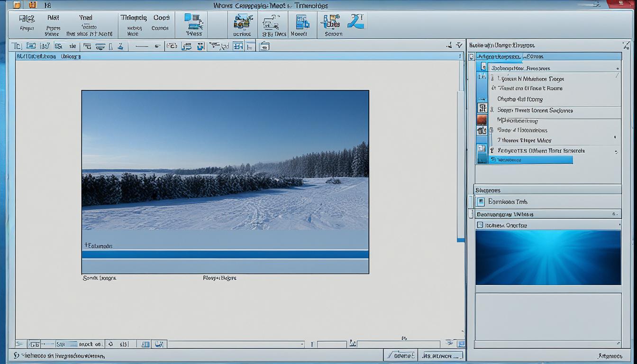Select the first icon of the second toolbar row
This screenshot has height=364, width=637.
point(17,46)
